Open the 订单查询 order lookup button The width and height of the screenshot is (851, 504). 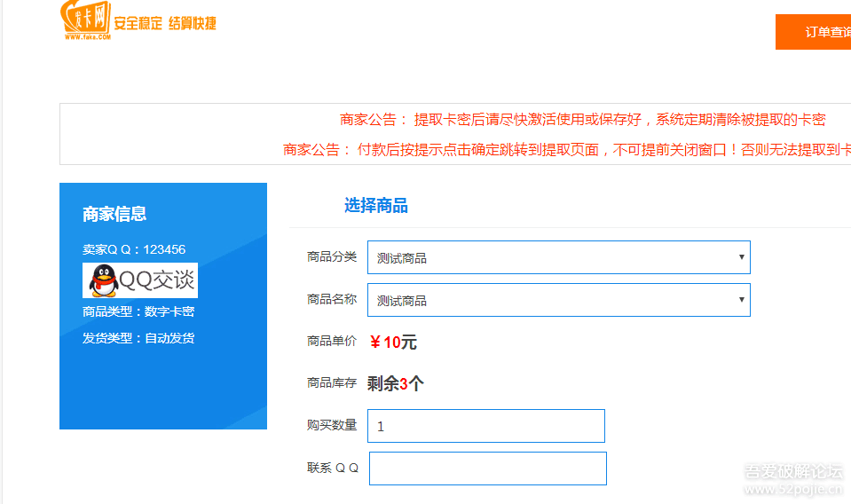pos(813,32)
